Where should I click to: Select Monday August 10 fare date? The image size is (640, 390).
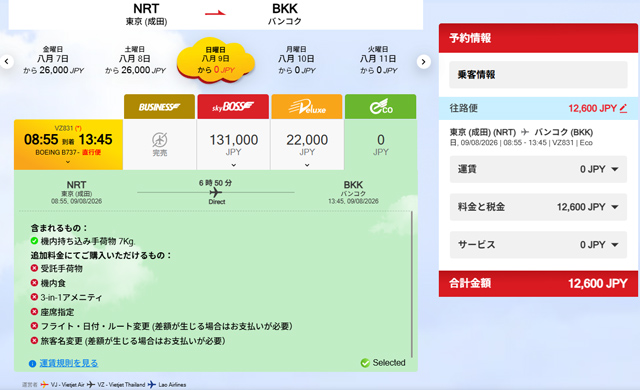click(297, 60)
